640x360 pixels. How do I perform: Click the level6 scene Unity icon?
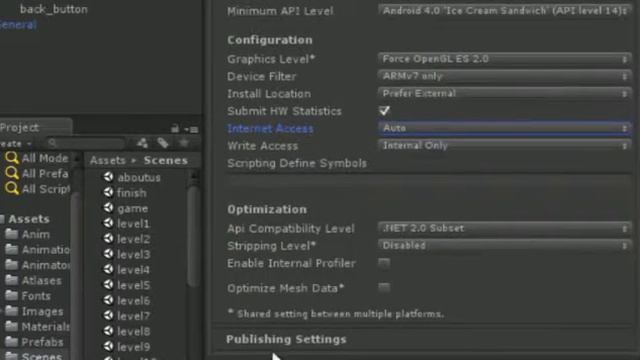coord(108,300)
